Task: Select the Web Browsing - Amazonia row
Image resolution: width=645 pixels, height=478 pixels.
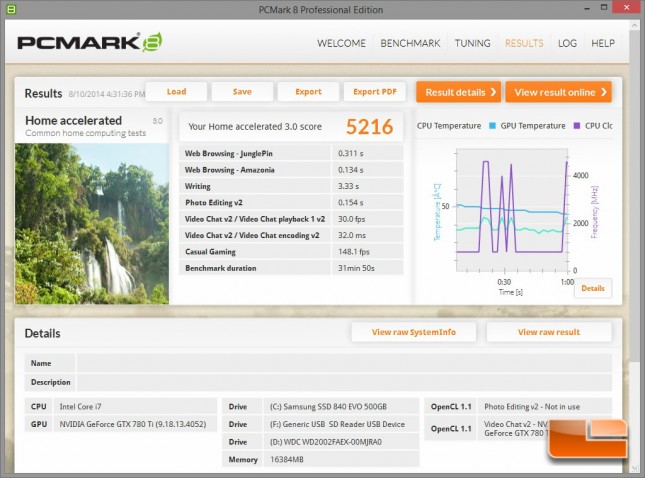Action: coord(291,170)
